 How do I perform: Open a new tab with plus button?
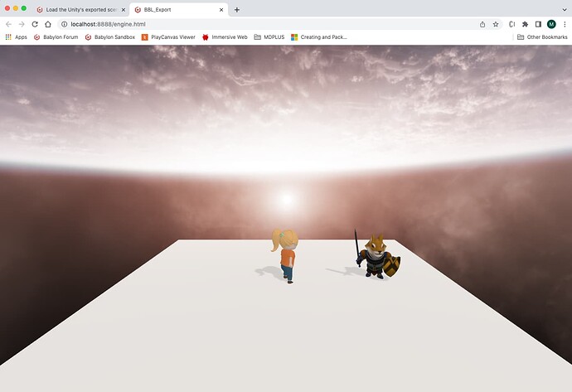(x=237, y=10)
